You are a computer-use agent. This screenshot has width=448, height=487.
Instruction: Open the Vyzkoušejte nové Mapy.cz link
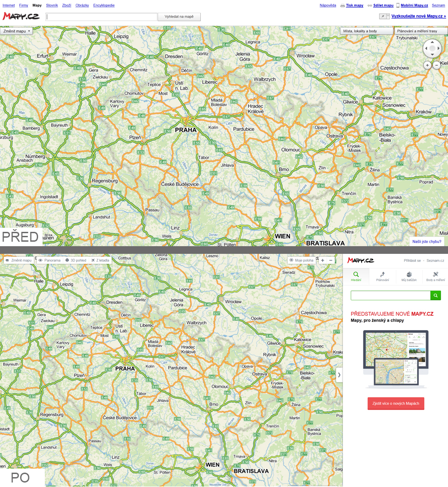click(x=418, y=16)
